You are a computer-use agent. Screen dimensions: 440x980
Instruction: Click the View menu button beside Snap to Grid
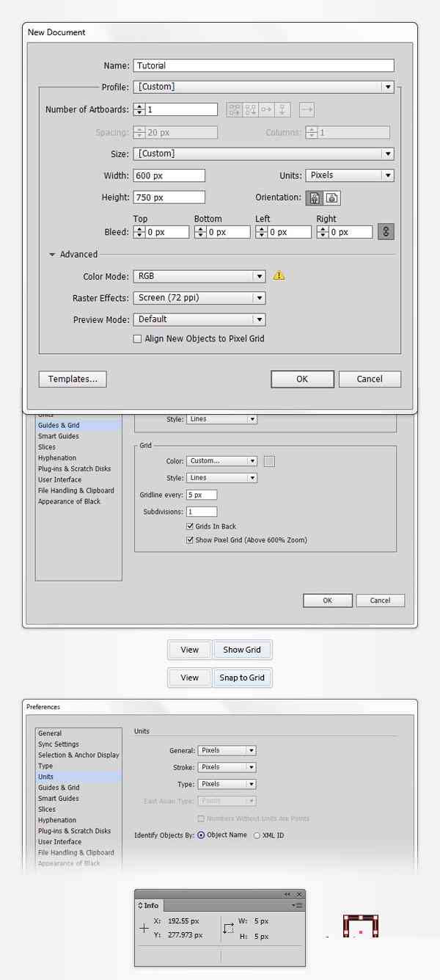point(190,678)
